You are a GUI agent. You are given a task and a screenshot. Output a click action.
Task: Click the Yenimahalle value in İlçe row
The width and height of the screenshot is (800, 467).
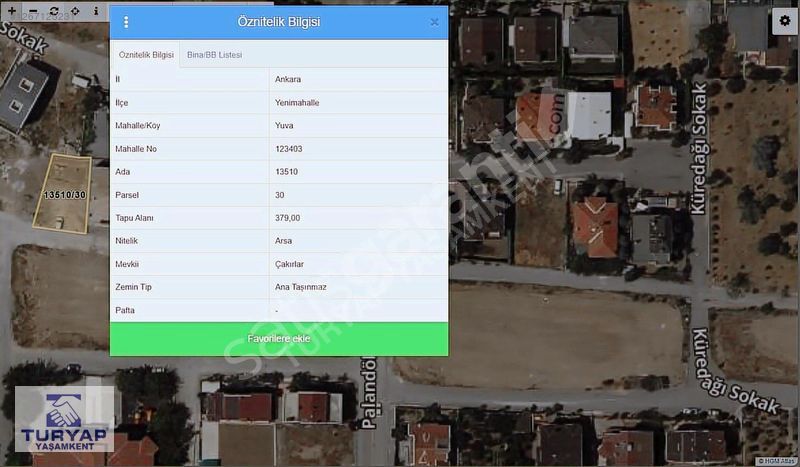tap(297, 102)
